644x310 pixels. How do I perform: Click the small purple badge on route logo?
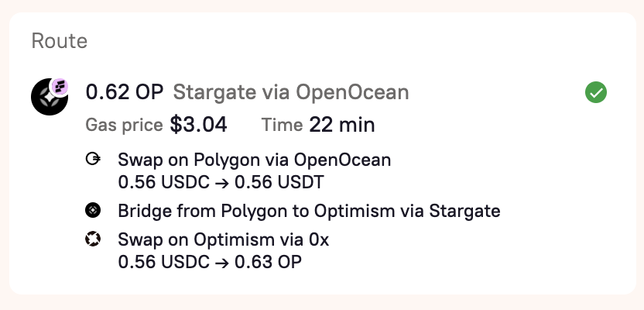tap(60, 87)
